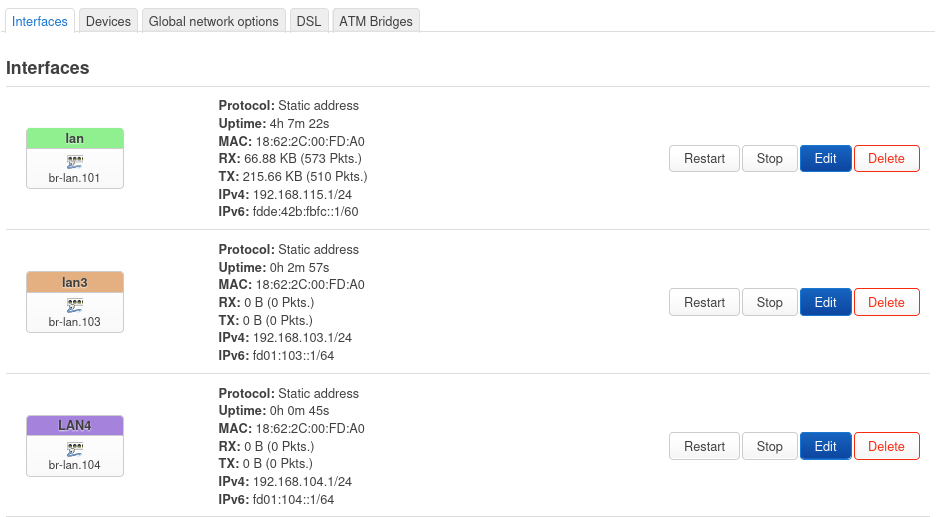Edit the lan3 interface
This screenshot has height=517, width=950.
(x=825, y=302)
